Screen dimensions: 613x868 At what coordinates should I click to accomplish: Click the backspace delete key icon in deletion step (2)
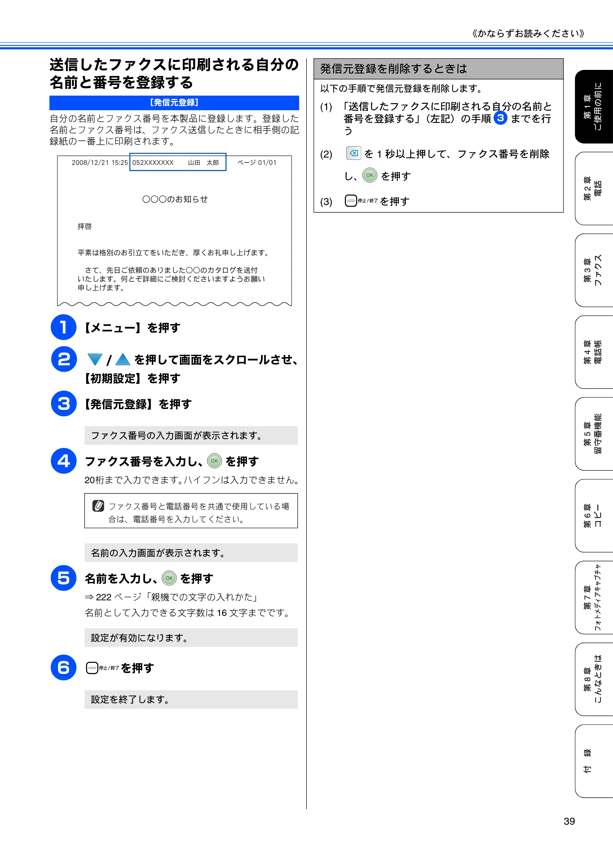pyautogui.click(x=353, y=153)
